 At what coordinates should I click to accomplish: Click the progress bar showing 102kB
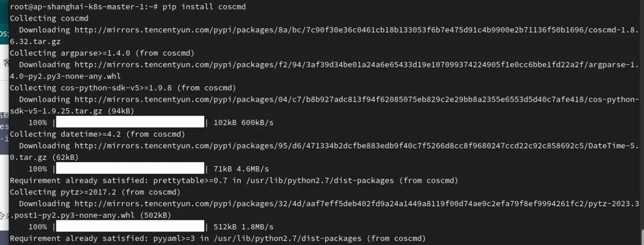[x=130, y=123]
